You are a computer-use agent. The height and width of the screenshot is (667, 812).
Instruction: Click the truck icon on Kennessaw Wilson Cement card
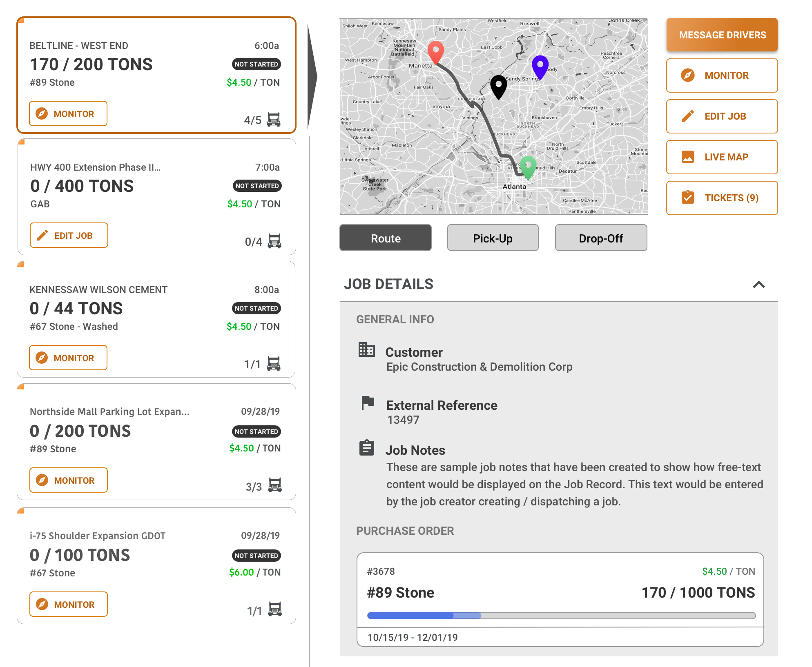pos(273,363)
